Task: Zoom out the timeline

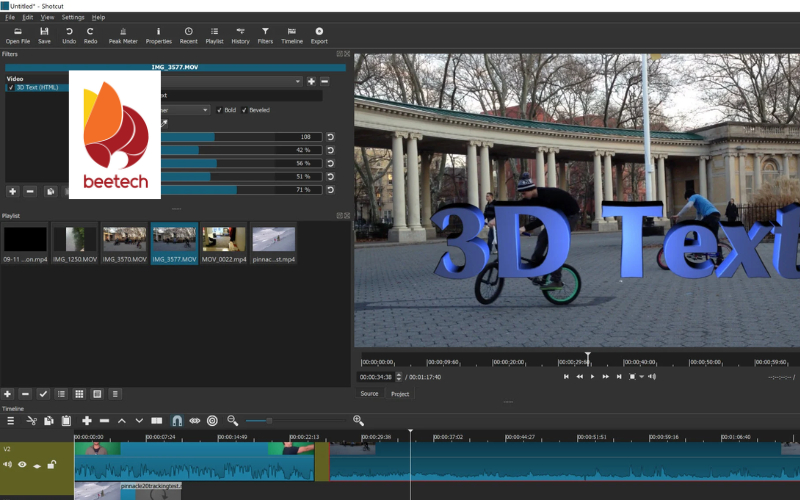Action: [x=233, y=420]
